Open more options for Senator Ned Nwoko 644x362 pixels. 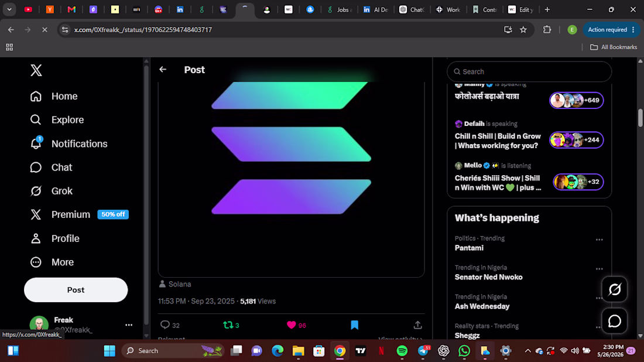point(600,269)
